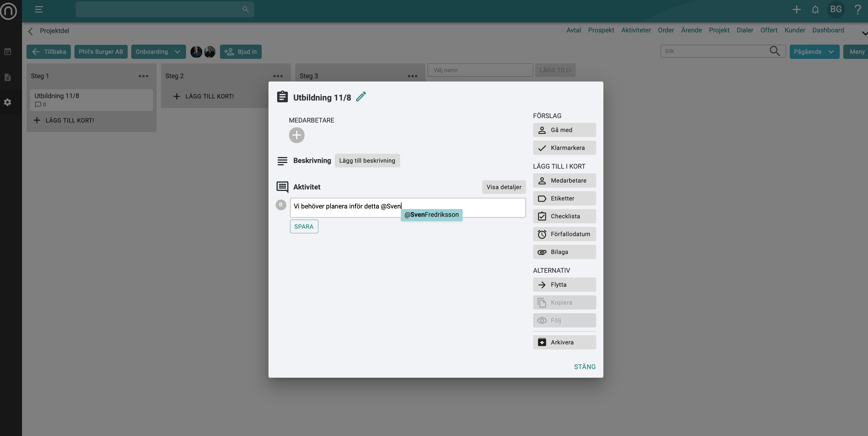Click the plus circle under Medarbetare

coord(296,135)
